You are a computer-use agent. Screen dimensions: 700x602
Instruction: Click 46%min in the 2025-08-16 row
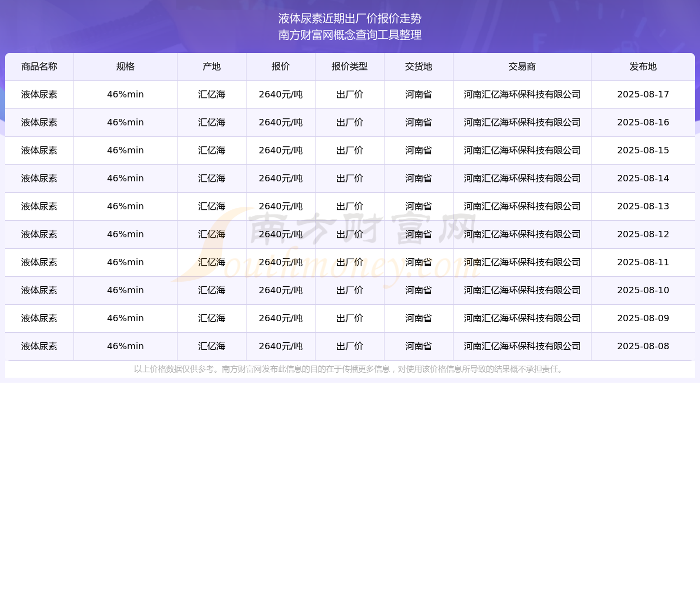(125, 122)
